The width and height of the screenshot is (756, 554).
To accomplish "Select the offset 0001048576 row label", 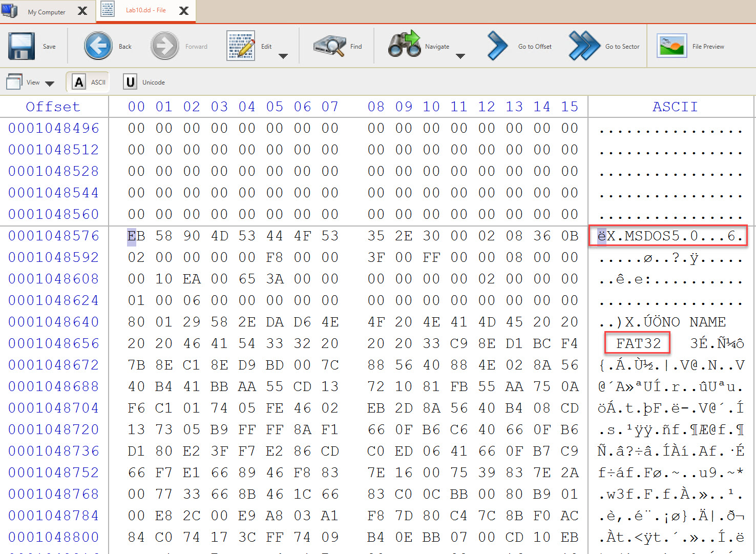I will (53, 236).
